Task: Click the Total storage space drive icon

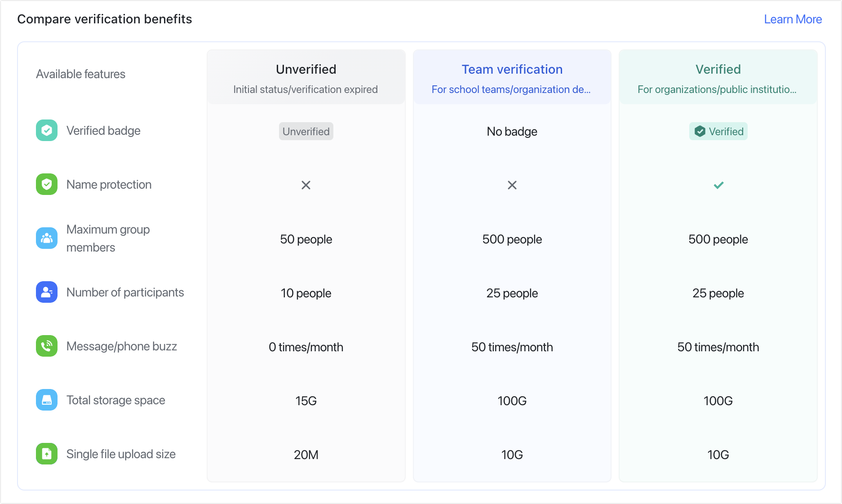Action: (x=46, y=400)
